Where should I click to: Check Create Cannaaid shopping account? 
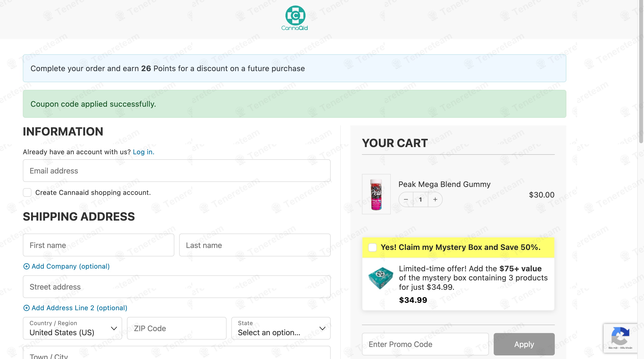[27, 193]
